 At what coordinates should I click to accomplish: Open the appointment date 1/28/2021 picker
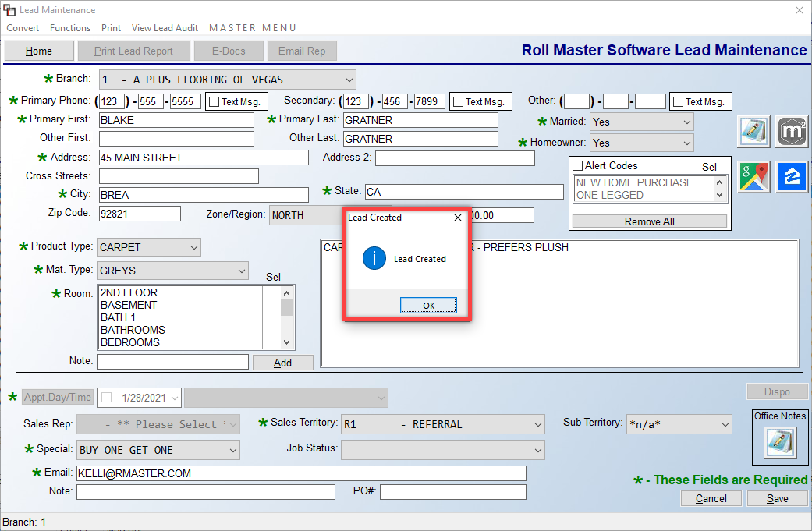point(175,398)
